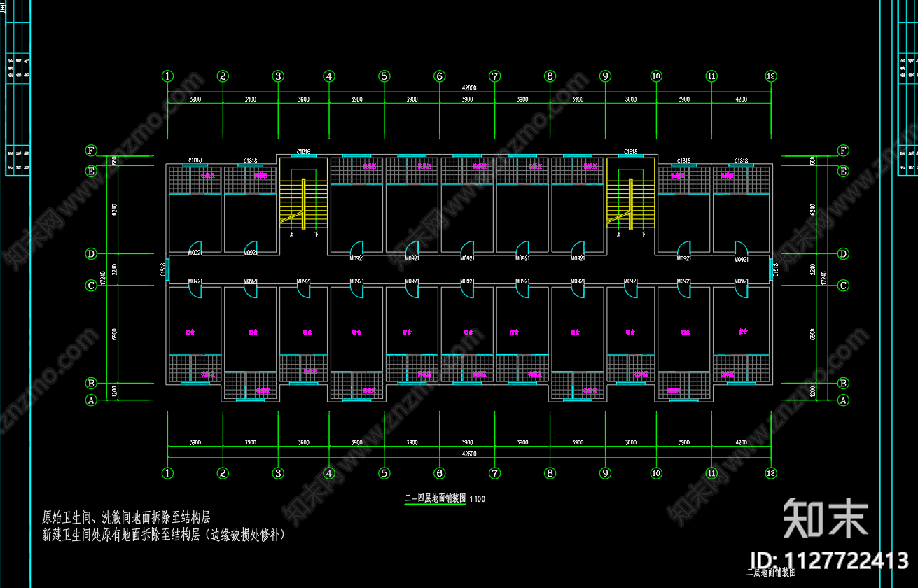The image size is (918, 588).
Task: Select the note line starting with 原始卫生间
Action: (x=126, y=518)
